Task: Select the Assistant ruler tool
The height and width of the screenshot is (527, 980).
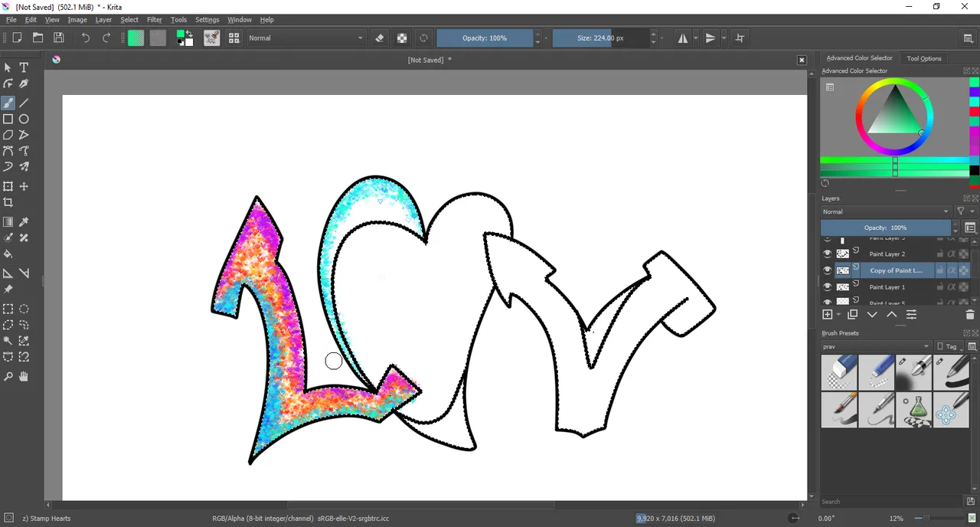Action: coord(8,273)
